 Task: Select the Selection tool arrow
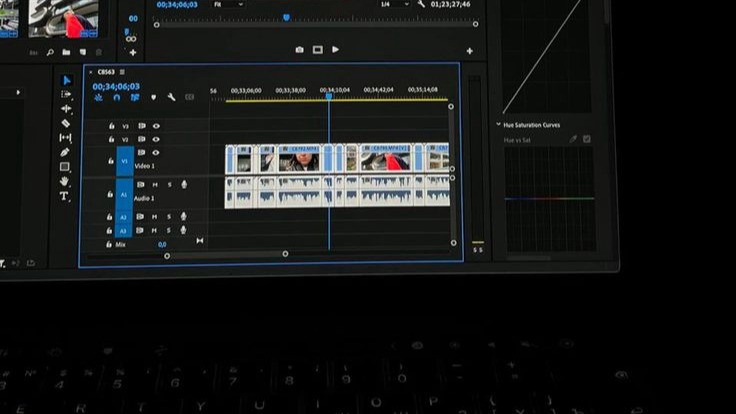(67, 80)
